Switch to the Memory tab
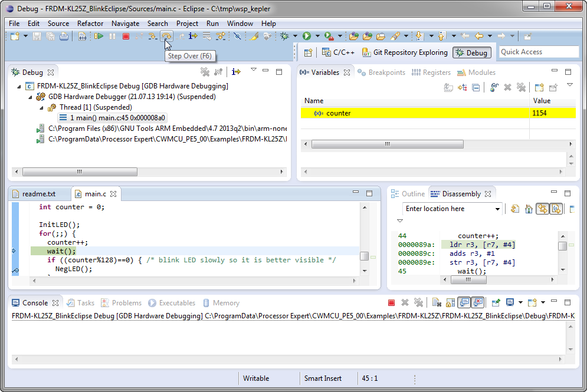The height and width of the screenshot is (392, 587). point(221,303)
